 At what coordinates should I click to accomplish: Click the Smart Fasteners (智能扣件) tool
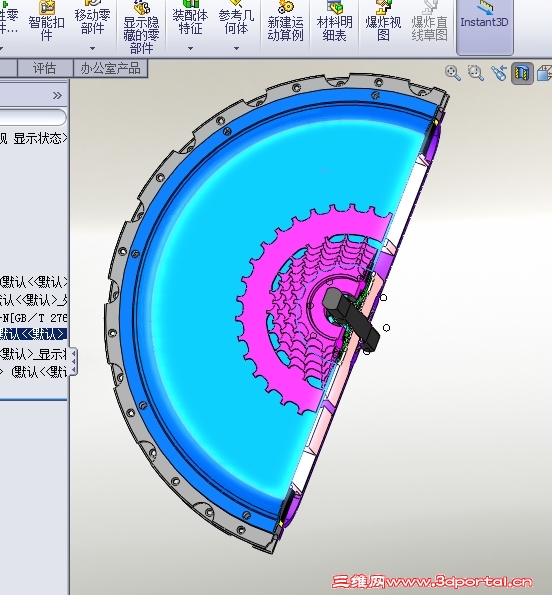pyautogui.click(x=46, y=21)
